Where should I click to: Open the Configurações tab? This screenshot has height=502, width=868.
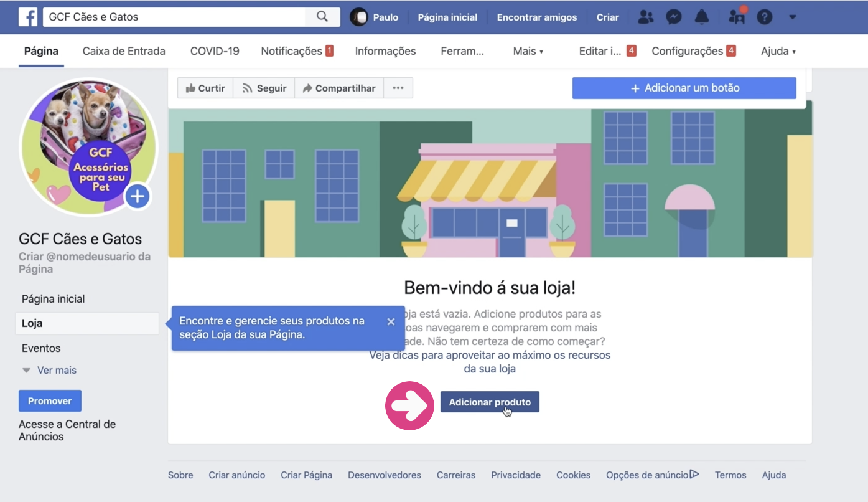[694, 51]
